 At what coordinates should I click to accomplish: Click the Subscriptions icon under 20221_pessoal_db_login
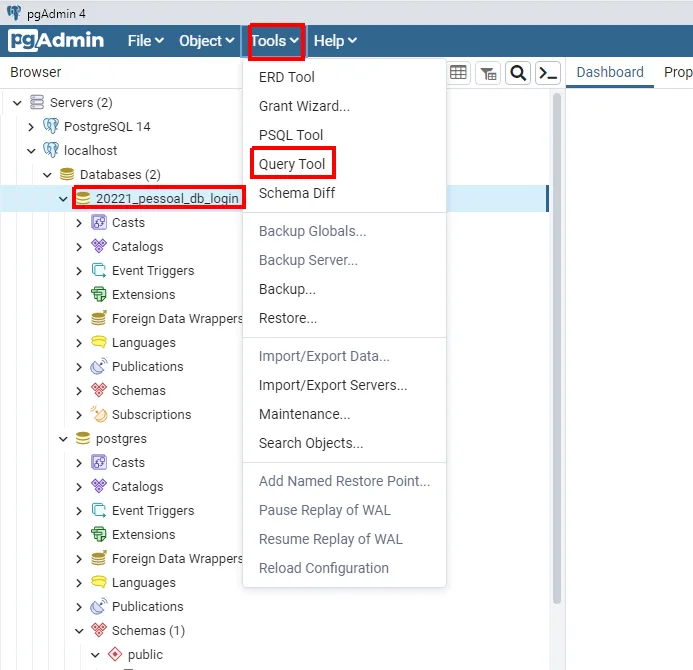click(99, 414)
